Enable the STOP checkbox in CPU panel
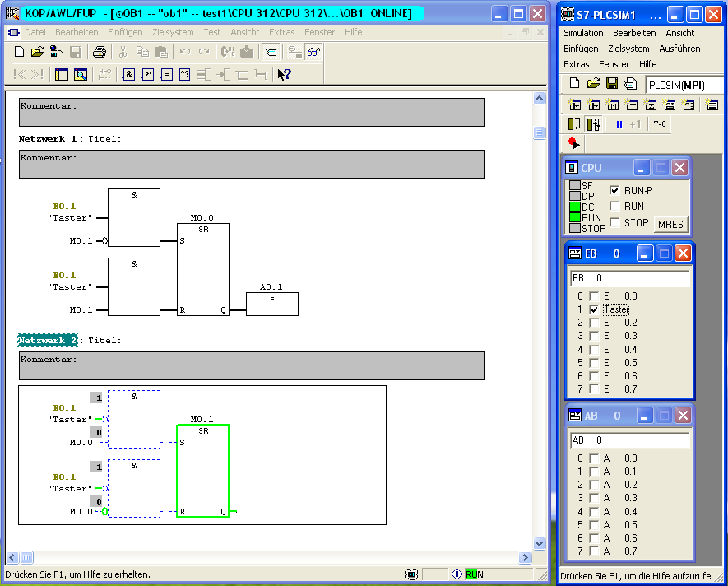The width and height of the screenshot is (728, 586). [614, 222]
